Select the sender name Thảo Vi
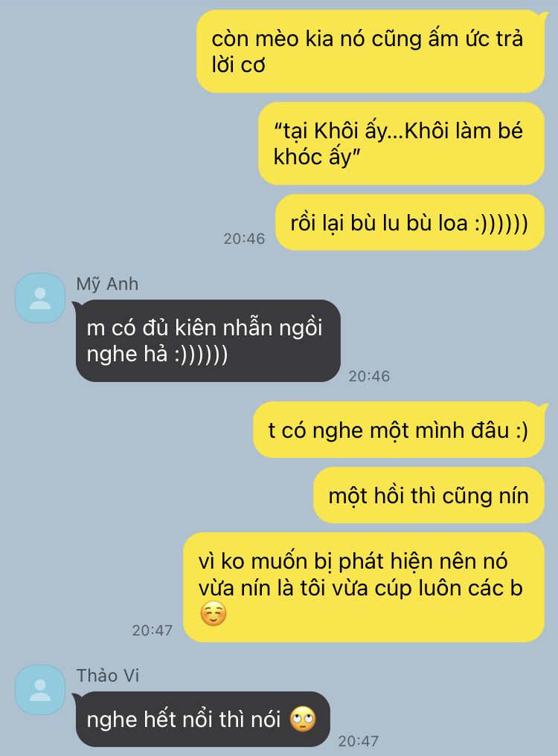Image resolution: width=558 pixels, height=756 pixels. 108,676
